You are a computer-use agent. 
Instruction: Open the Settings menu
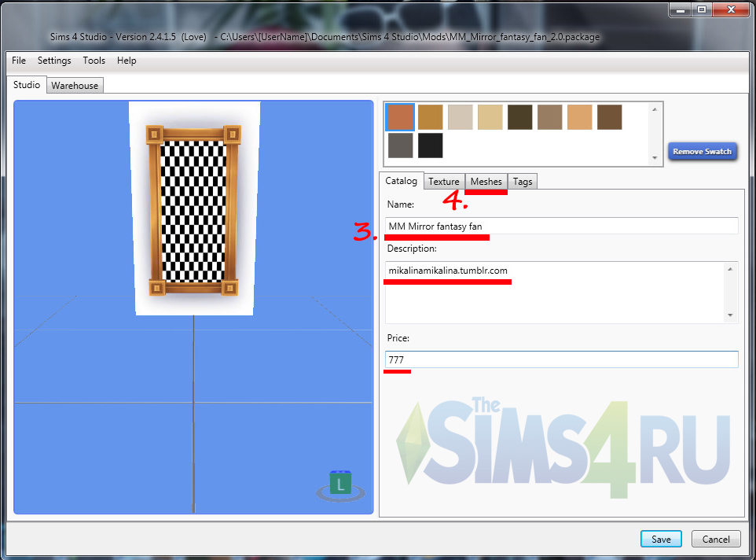click(54, 61)
